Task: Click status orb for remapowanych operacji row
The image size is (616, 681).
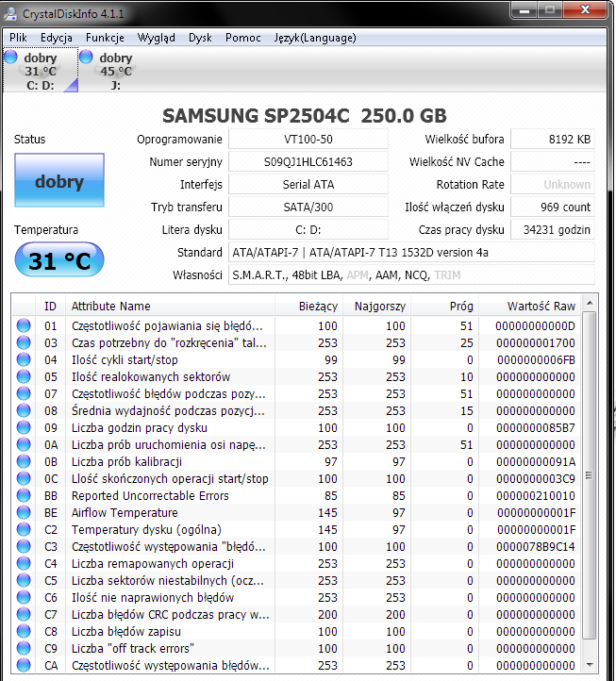Action: coord(24,563)
